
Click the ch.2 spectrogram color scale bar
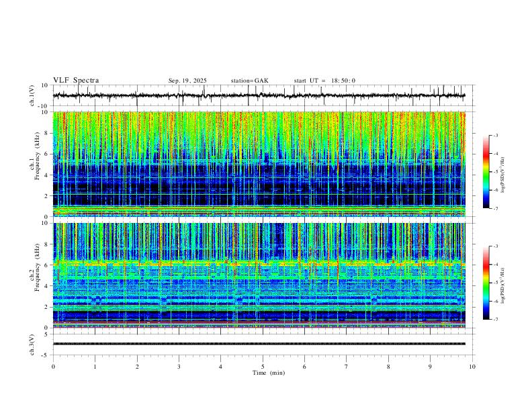tap(486, 283)
